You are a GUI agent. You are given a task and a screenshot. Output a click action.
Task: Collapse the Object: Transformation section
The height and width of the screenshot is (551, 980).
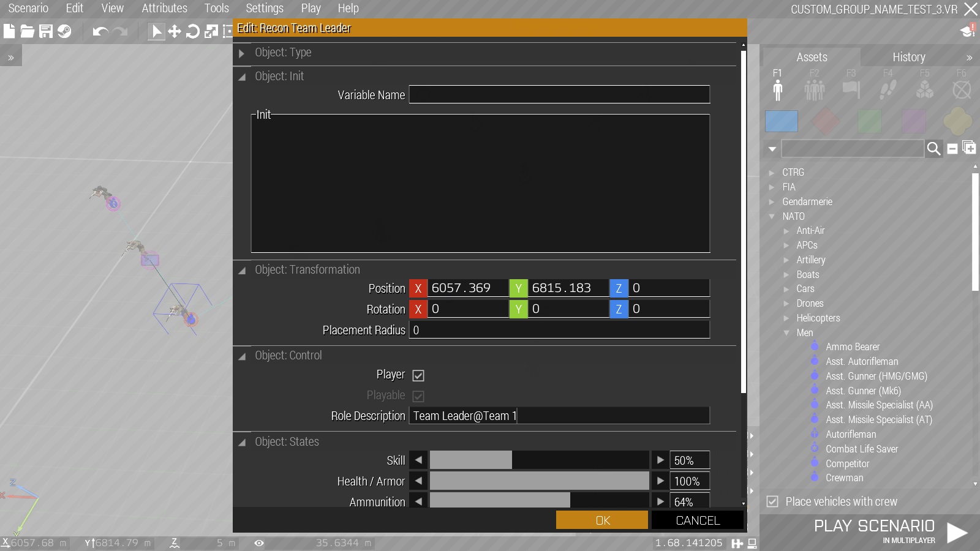click(241, 271)
